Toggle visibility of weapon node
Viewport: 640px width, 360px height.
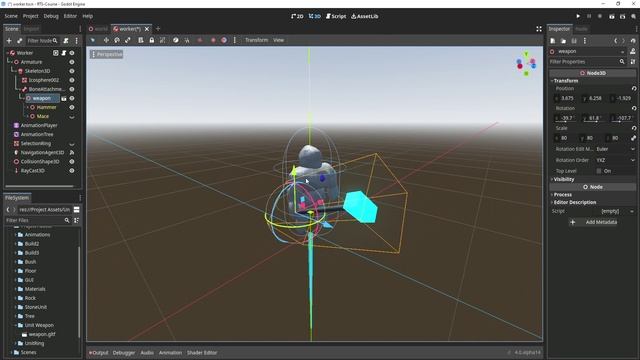pyautogui.click(x=72, y=98)
